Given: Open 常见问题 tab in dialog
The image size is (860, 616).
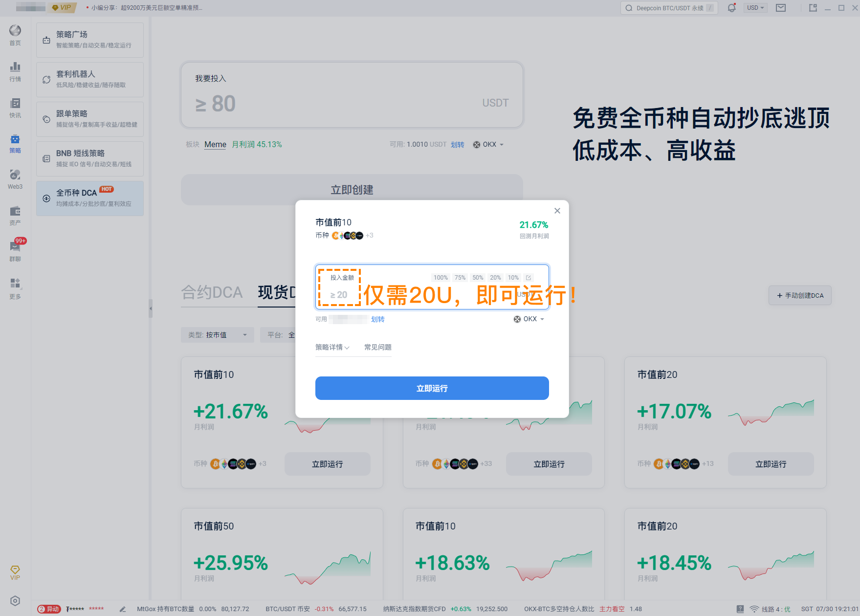Looking at the screenshot, I should (377, 348).
